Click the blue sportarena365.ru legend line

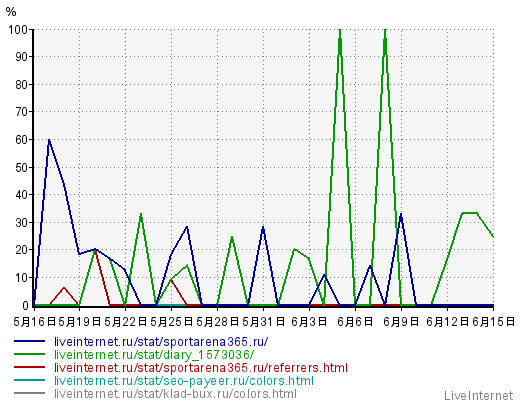coord(29,341)
